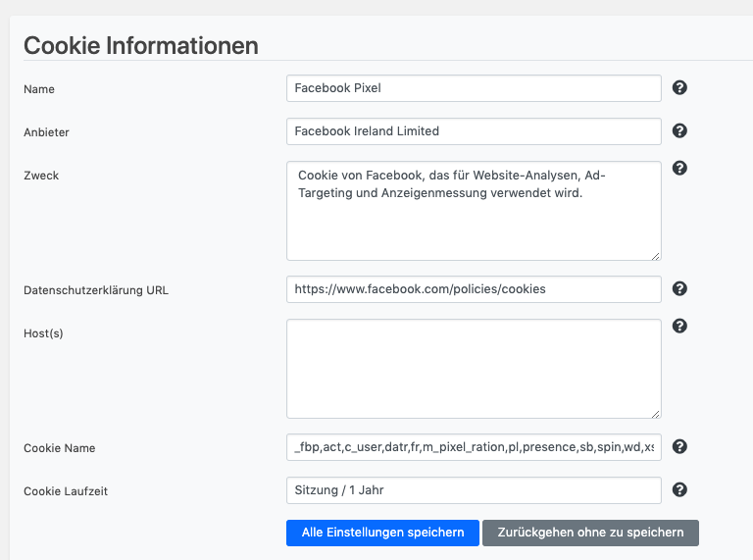
Task: Click the Cookie Informationen heading
Action: click(x=141, y=45)
